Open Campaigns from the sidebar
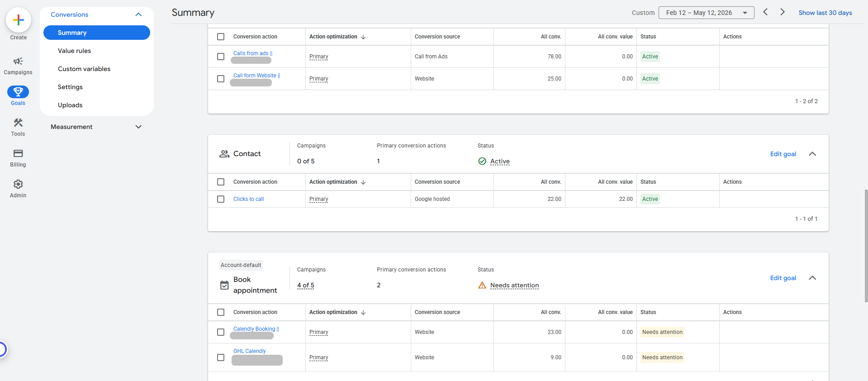 (x=18, y=66)
